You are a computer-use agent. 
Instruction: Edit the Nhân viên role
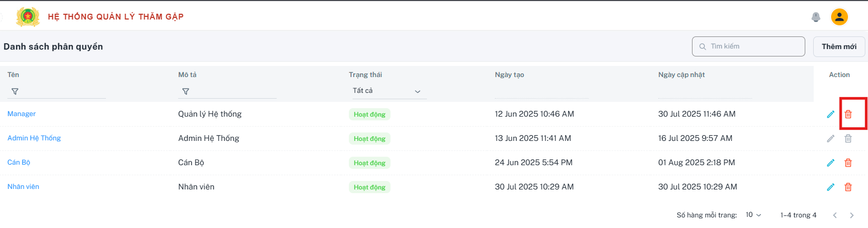pos(831,187)
